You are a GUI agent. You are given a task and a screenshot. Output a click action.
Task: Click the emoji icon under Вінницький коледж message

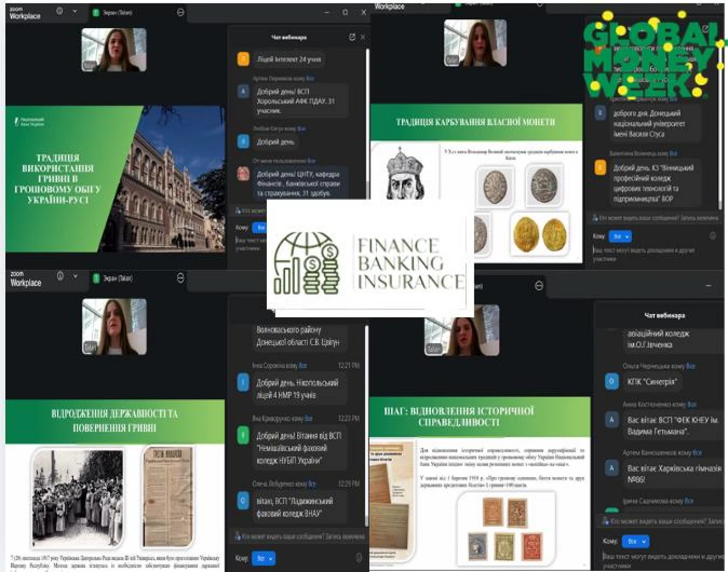713,236
